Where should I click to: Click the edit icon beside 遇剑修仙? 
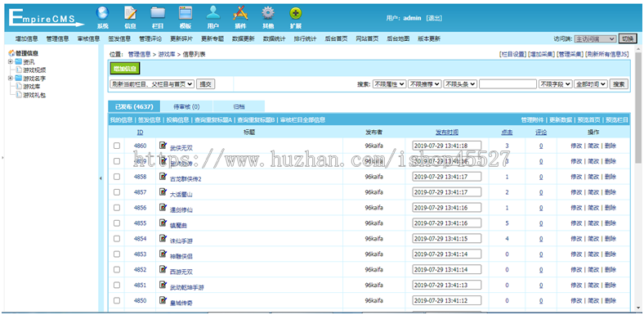(163, 207)
